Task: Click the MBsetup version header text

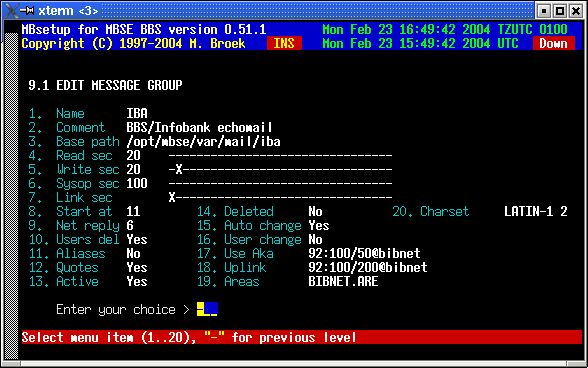Action: click(x=144, y=29)
